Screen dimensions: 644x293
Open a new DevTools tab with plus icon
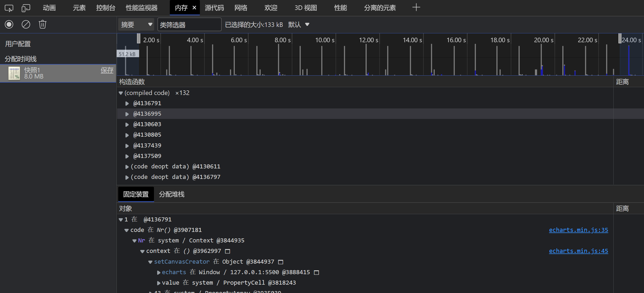click(416, 7)
